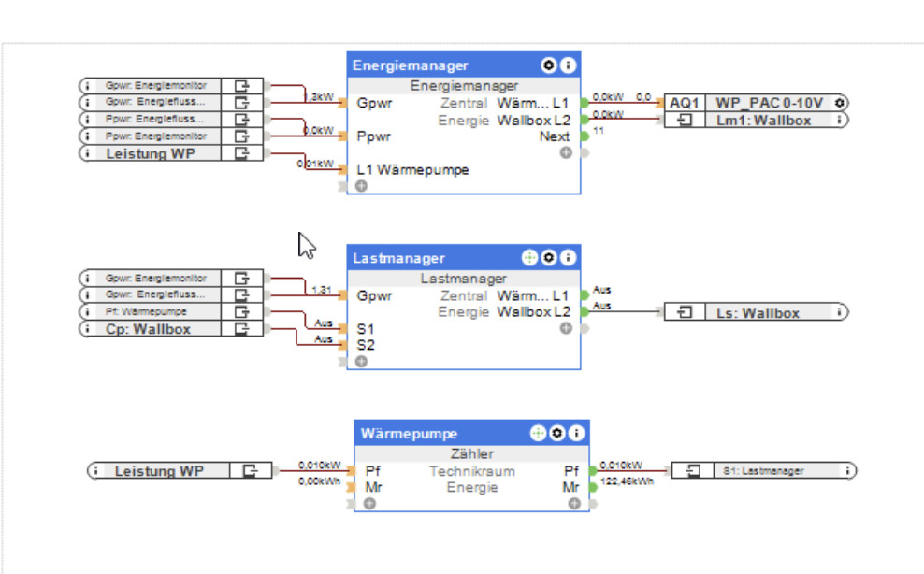The width and height of the screenshot is (924, 574).
Task: Select the Ls: Wallbox connector label
Action: pyautogui.click(x=758, y=313)
